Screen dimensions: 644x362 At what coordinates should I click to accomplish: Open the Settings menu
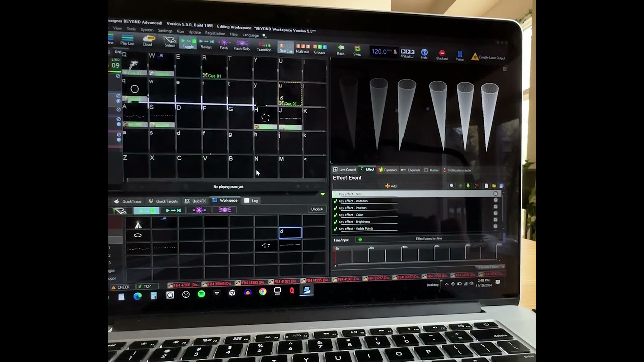[165, 31]
